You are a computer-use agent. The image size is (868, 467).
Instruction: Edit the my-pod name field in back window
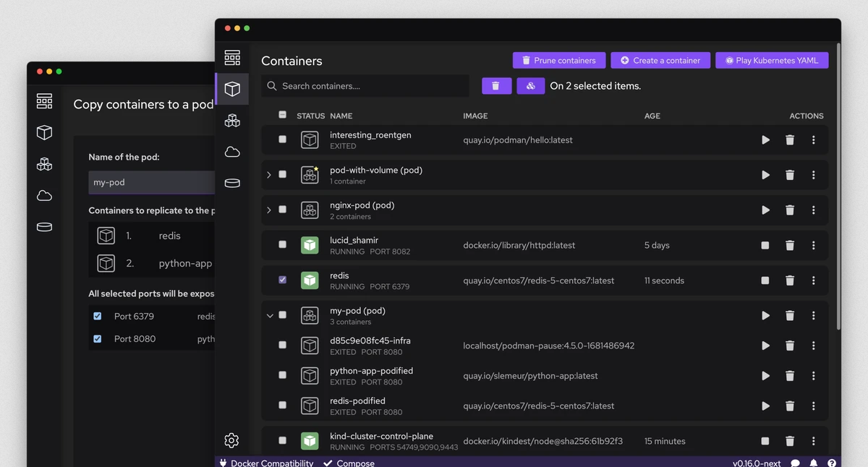[x=152, y=182]
